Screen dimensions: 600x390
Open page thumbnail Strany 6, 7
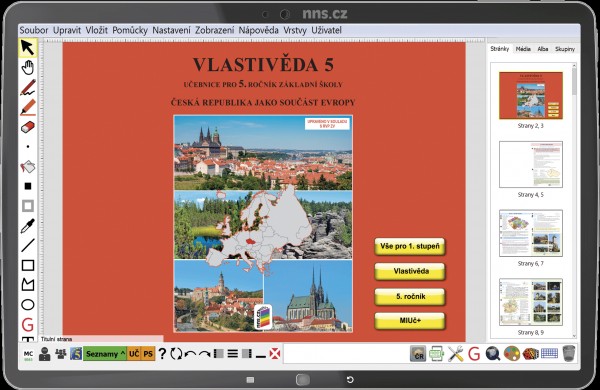[531, 233]
